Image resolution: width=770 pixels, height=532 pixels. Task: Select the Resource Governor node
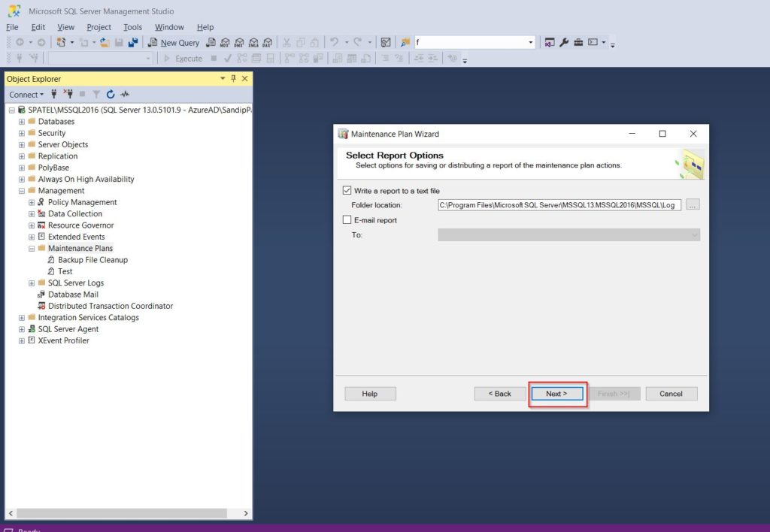[81, 225]
